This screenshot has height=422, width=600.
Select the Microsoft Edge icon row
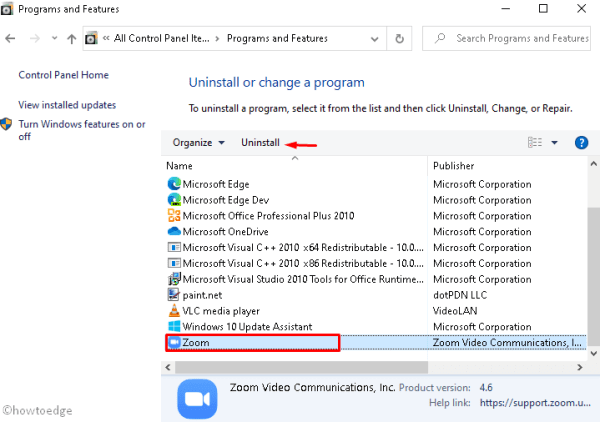pos(174,184)
